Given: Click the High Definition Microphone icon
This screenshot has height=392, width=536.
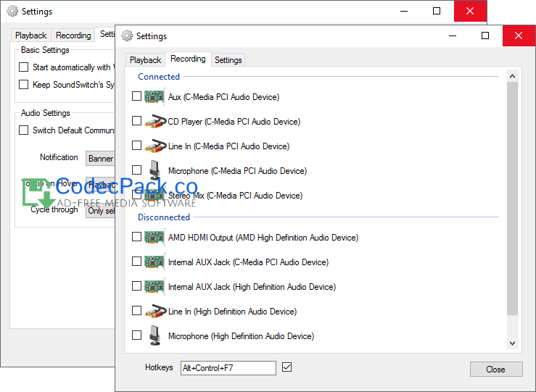Looking at the screenshot, I should click(155, 335).
